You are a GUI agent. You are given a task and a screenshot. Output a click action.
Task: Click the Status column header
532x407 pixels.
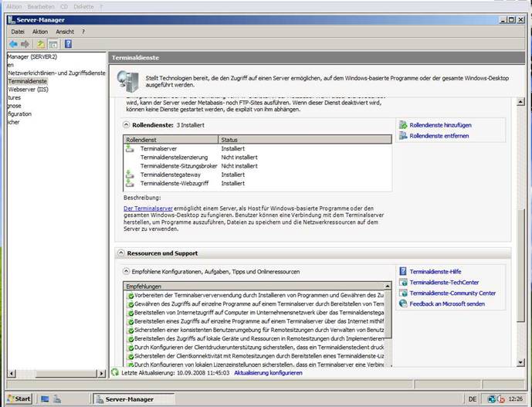[x=305, y=140]
